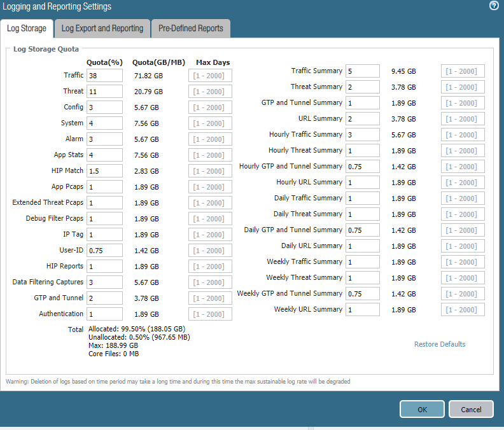Focus the Traffic Max Days field
The height and width of the screenshot is (430, 504).
tap(211, 76)
